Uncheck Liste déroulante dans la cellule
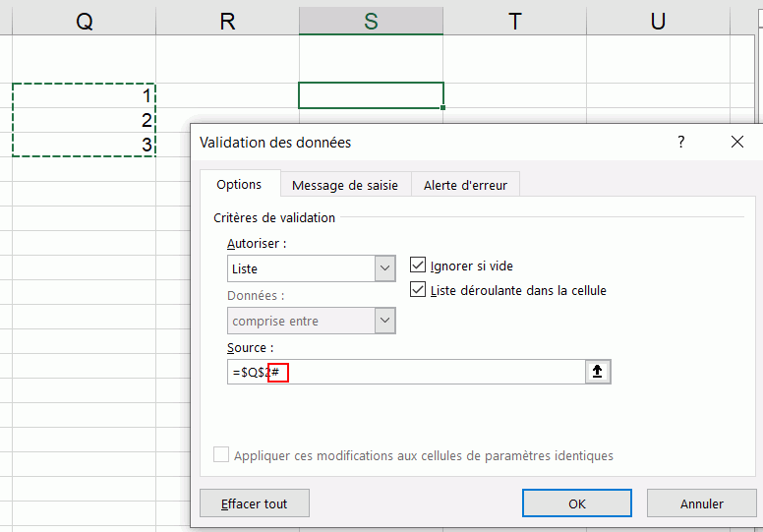The width and height of the screenshot is (763, 532). tap(419, 290)
